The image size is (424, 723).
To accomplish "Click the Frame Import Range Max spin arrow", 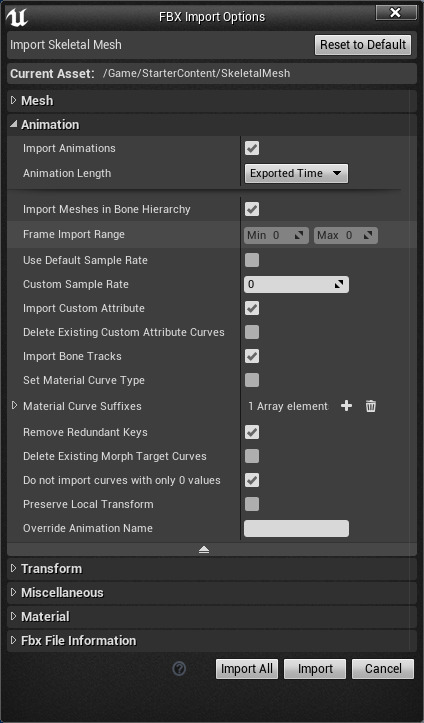I will coord(368,235).
